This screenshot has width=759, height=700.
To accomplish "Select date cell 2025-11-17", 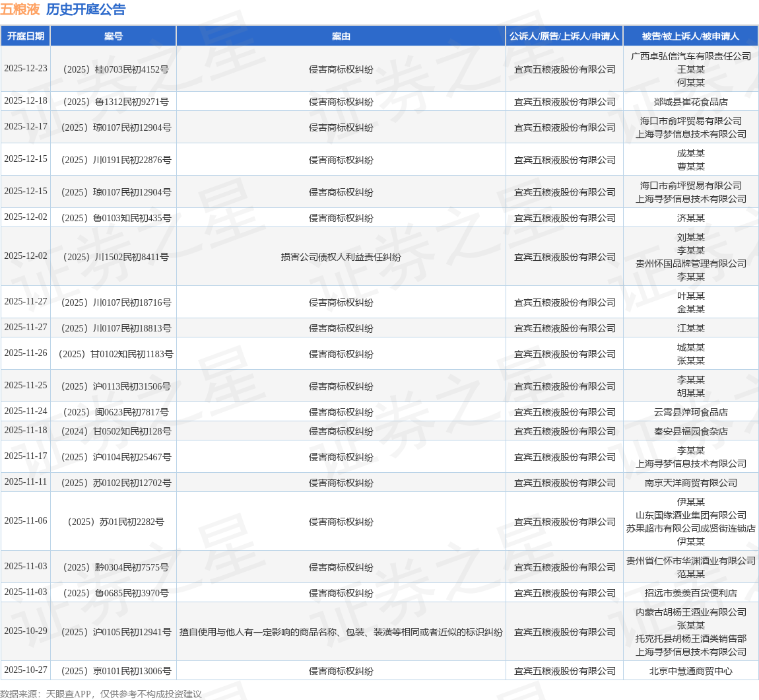I will [26, 456].
